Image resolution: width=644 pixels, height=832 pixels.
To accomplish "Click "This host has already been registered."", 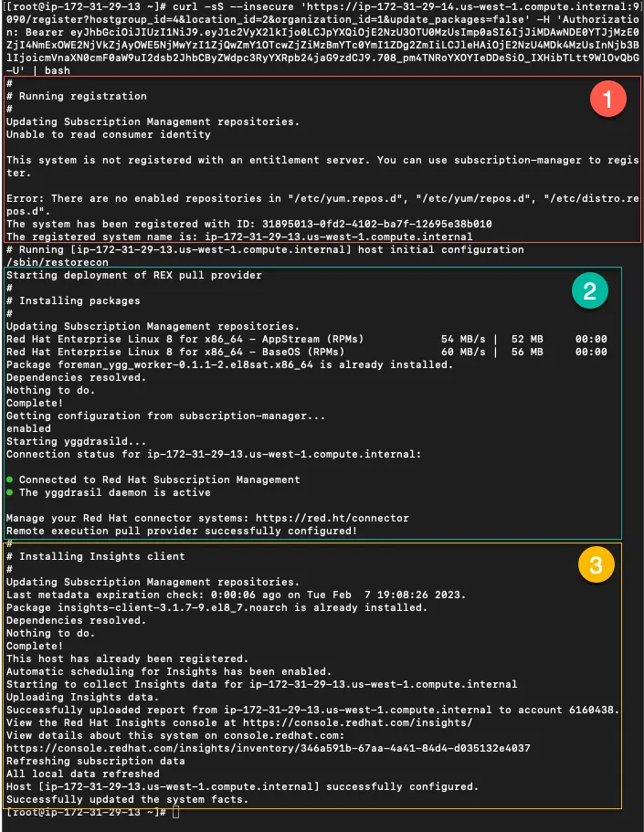I will (x=127, y=658).
